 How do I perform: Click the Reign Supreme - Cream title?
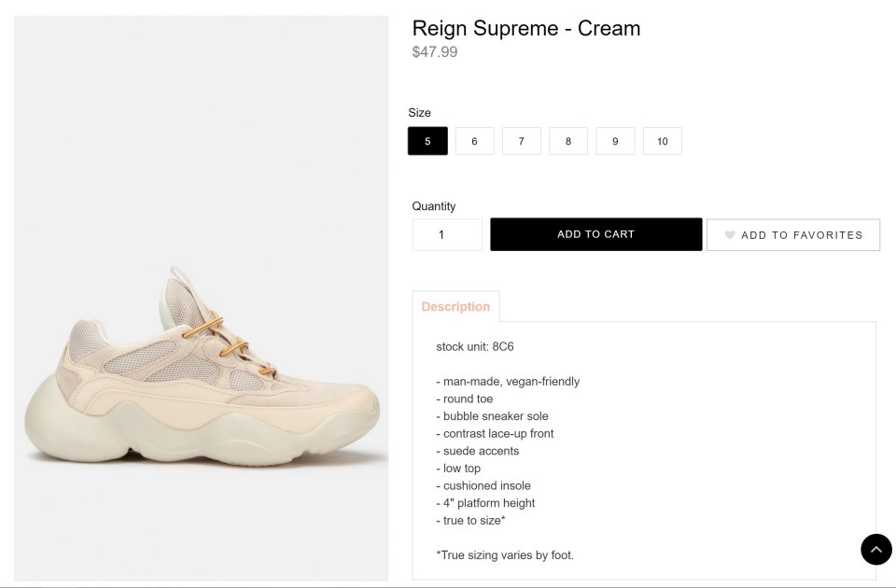[526, 28]
